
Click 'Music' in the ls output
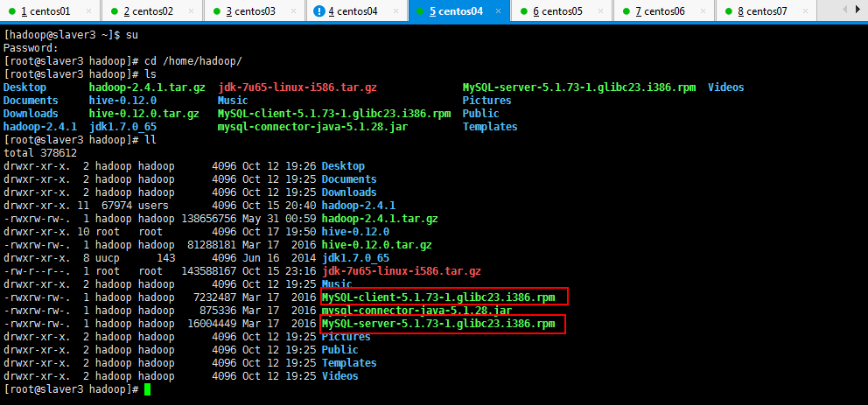click(x=233, y=101)
